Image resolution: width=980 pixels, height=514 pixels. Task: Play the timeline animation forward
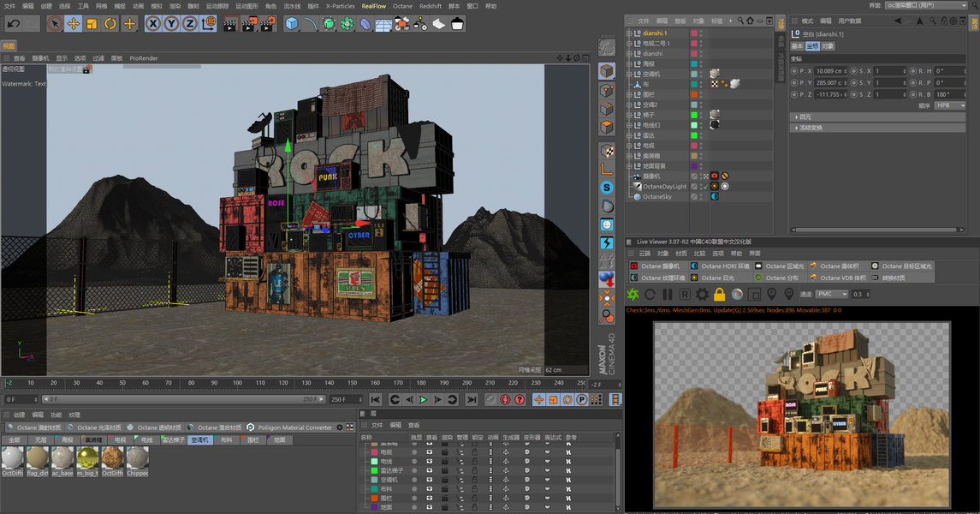(423, 399)
